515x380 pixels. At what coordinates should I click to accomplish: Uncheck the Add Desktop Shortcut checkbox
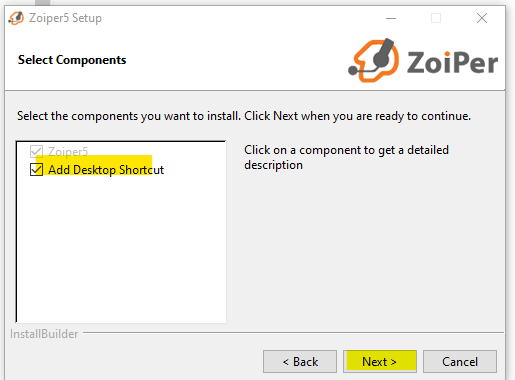[x=36, y=169]
